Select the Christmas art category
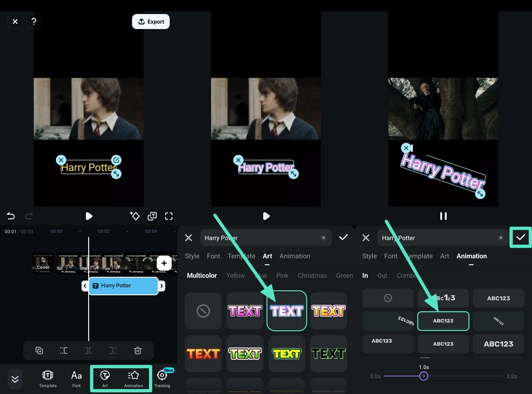532x394 pixels. (312, 276)
